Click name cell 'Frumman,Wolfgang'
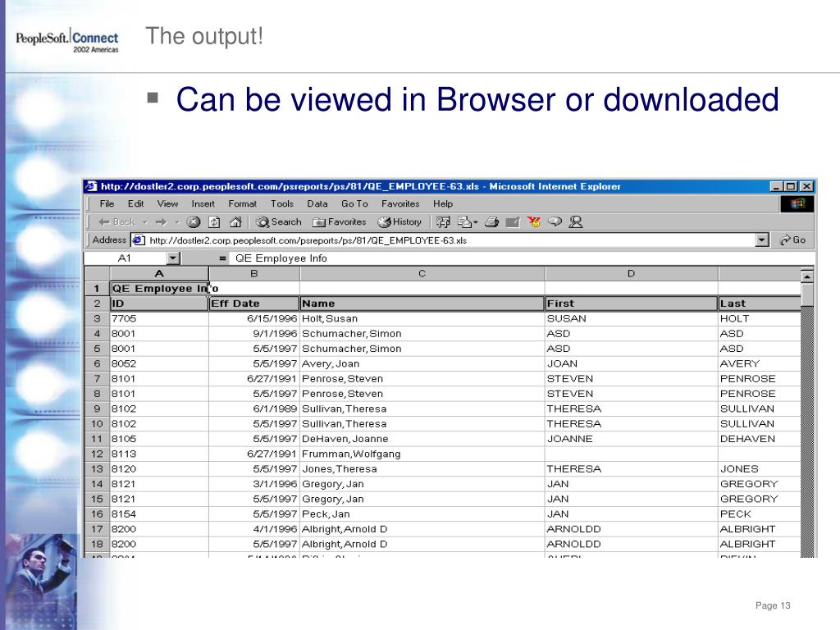 [422, 454]
